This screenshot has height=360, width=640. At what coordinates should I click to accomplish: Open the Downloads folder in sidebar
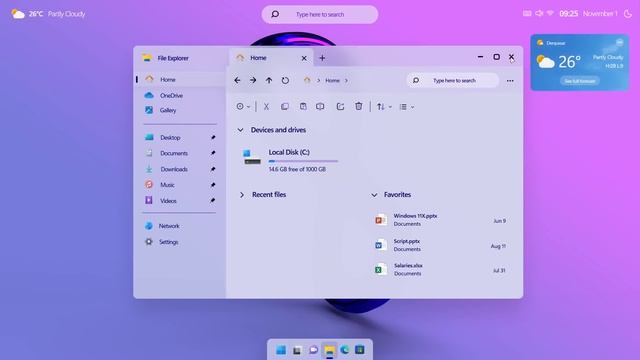(173, 169)
